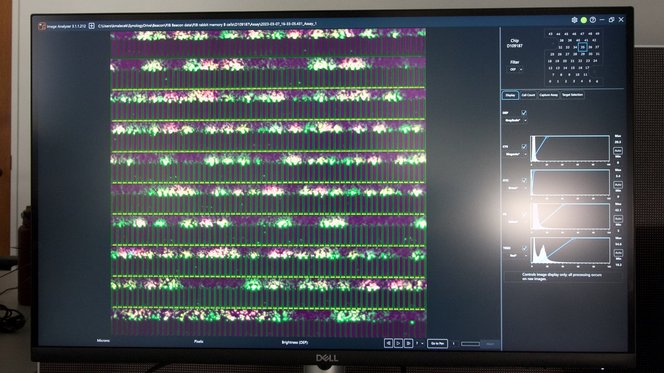Click the green status indicator circle
This screenshot has width=664, height=373.
click(x=584, y=20)
